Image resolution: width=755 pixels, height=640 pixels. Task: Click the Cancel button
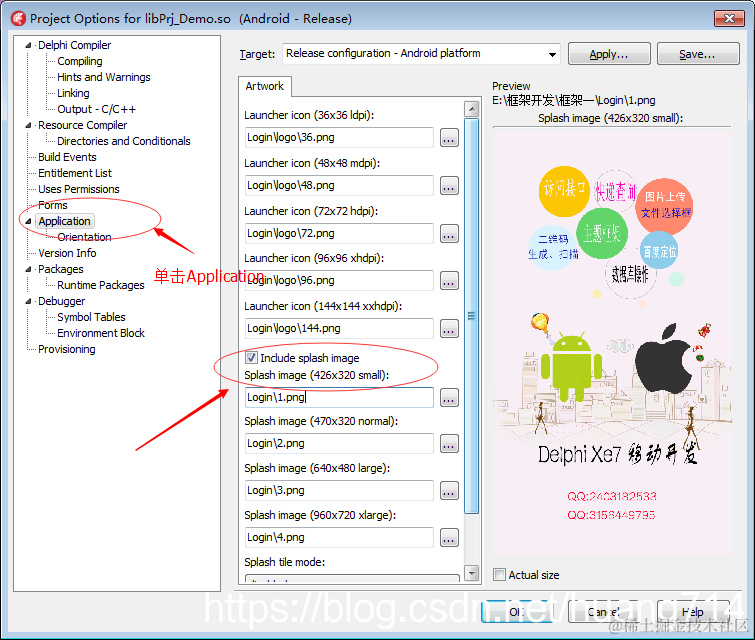click(x=604, y=612)
